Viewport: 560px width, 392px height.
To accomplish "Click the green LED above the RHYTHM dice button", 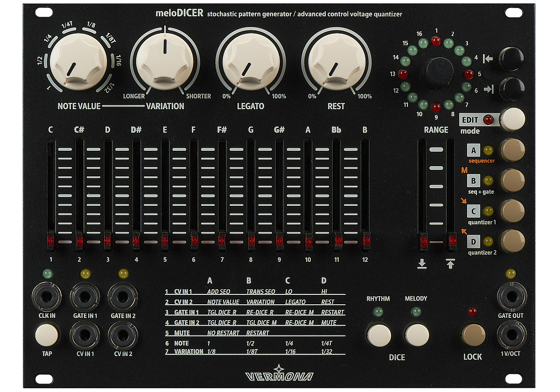I will point(378,312).
